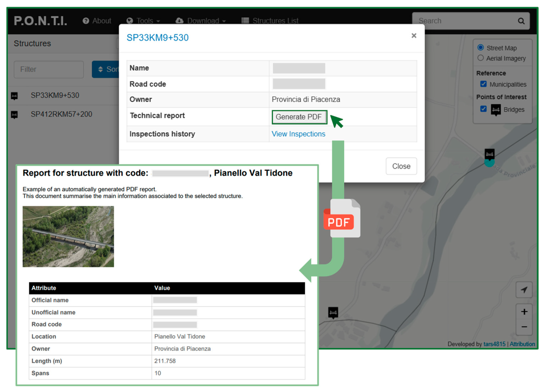Uncheck the Bridges points of interest checkbox
This screenshot has height=392, width=544.
coord(483,109)
